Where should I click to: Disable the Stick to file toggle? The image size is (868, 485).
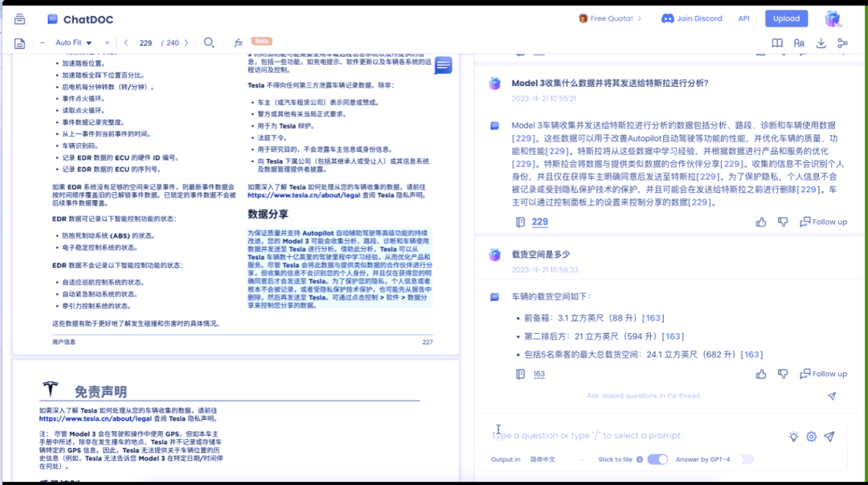pos(657,459)
